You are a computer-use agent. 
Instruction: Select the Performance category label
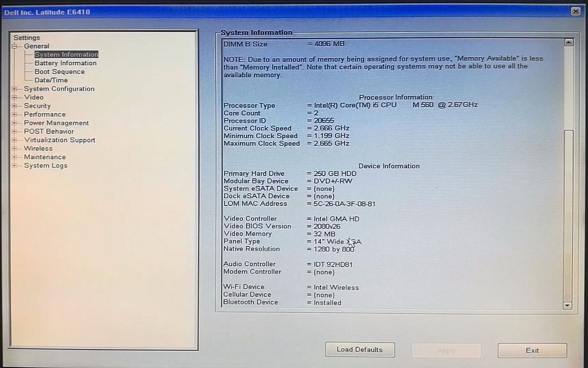(x=45, y=114)
